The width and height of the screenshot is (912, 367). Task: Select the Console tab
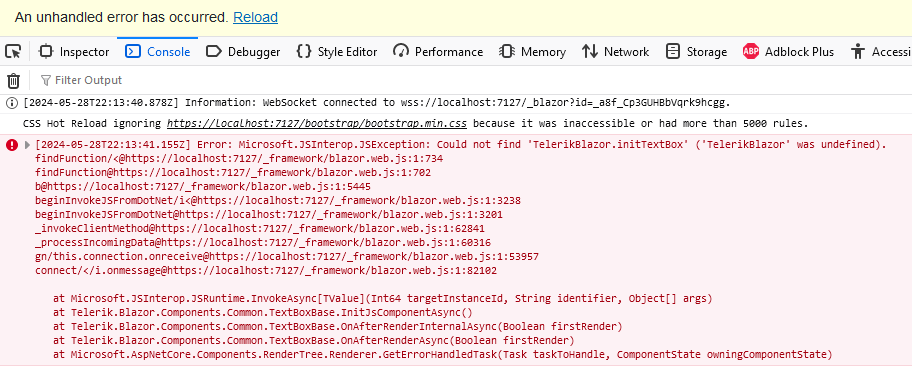point(158,52)
